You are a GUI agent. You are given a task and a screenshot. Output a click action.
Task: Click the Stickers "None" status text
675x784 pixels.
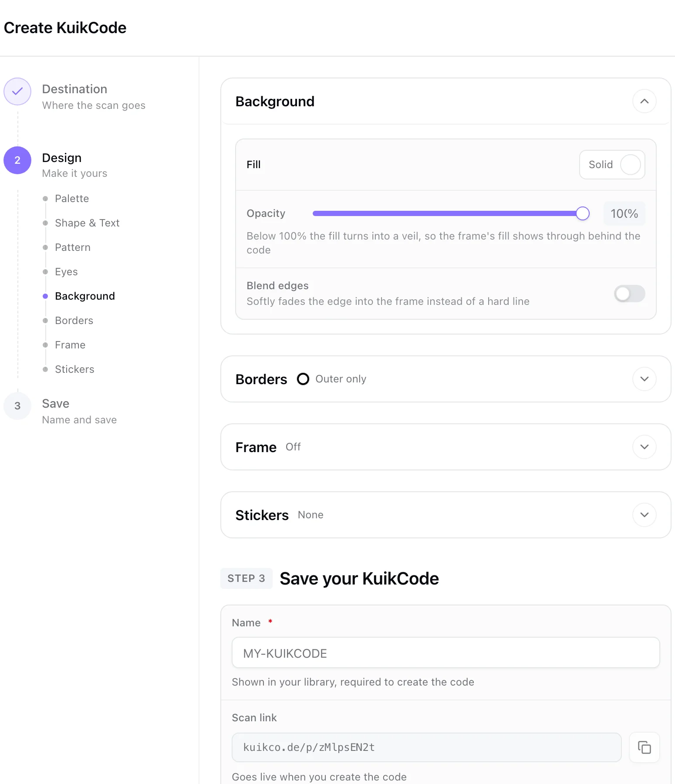pos(310,515)
